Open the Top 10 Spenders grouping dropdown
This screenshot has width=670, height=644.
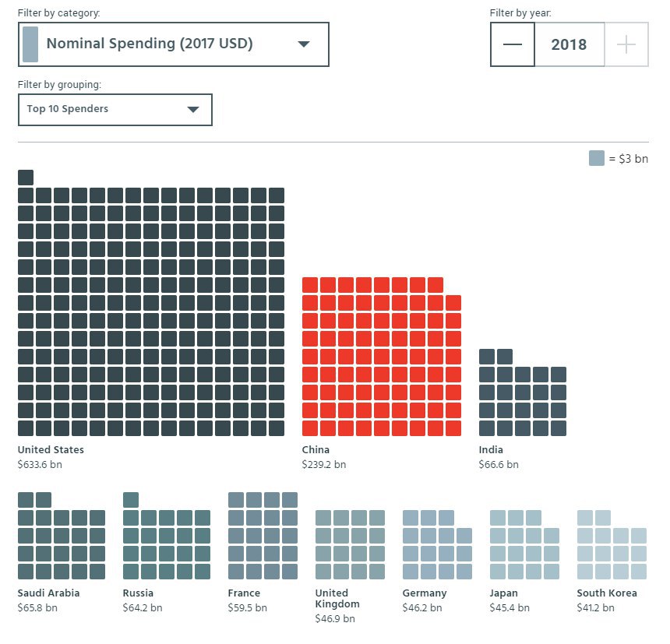[x=115, y=109]
